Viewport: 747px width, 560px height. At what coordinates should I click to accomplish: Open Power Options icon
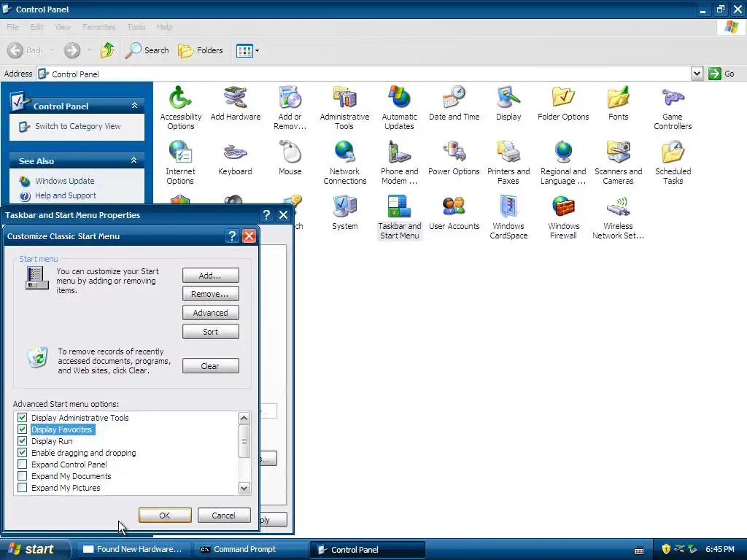point(454,158)
